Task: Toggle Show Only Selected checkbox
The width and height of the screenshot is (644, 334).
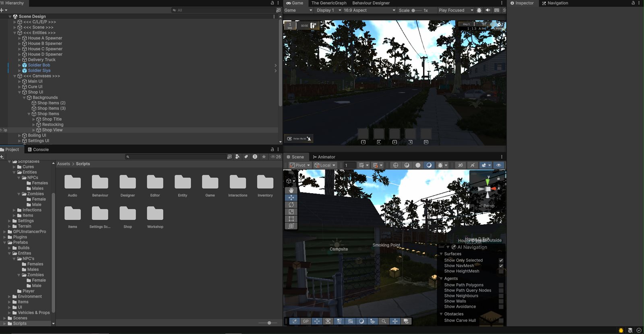Action: tap(501, 260)
